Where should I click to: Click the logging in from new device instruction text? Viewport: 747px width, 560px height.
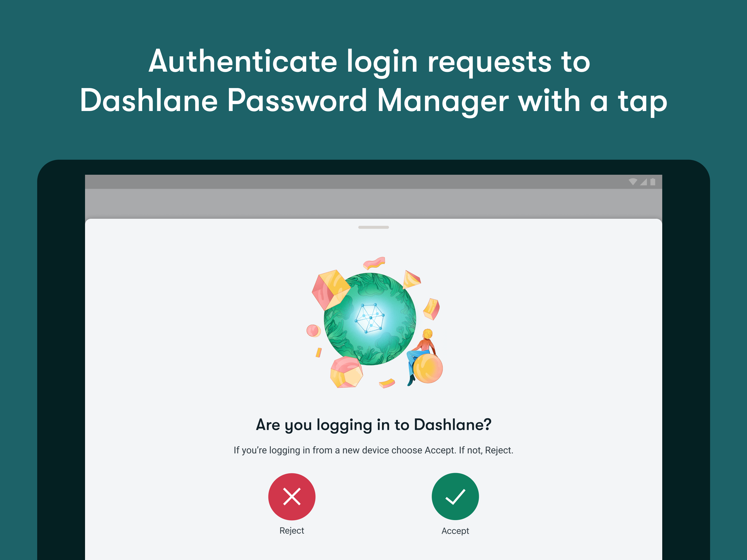pyautogui.click(x=373, y=450)
